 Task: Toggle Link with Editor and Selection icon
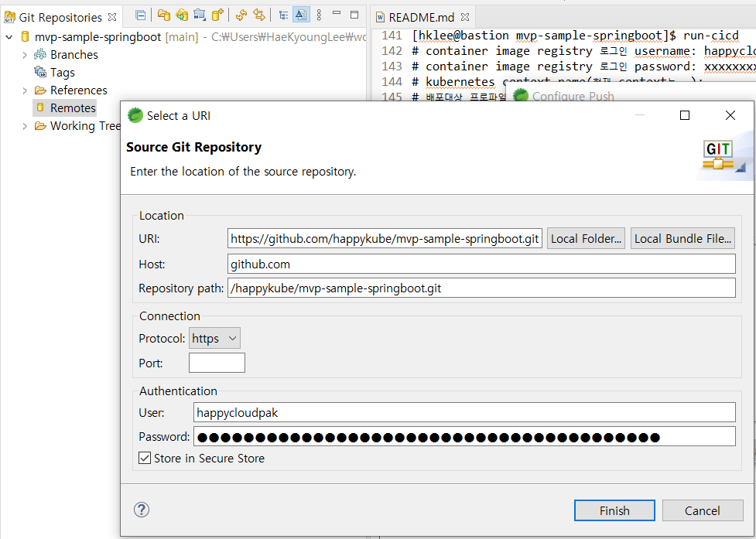click(x=259, y=15)
